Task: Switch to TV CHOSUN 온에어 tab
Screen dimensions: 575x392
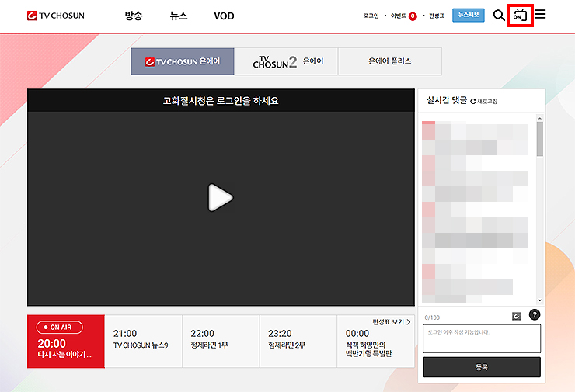Action: (183, 61)
